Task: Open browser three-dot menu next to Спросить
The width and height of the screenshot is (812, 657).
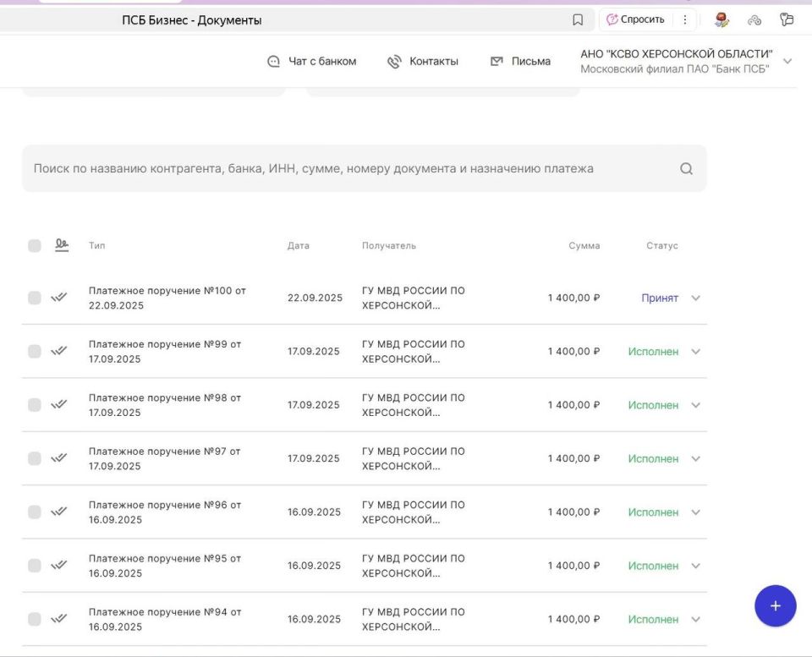Action: coord(685,19)
